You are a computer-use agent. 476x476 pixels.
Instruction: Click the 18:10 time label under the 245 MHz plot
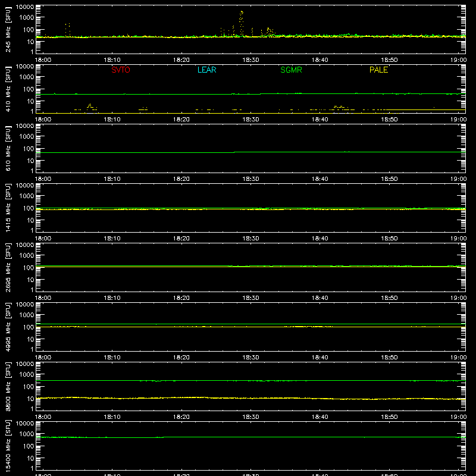(112, 60)
